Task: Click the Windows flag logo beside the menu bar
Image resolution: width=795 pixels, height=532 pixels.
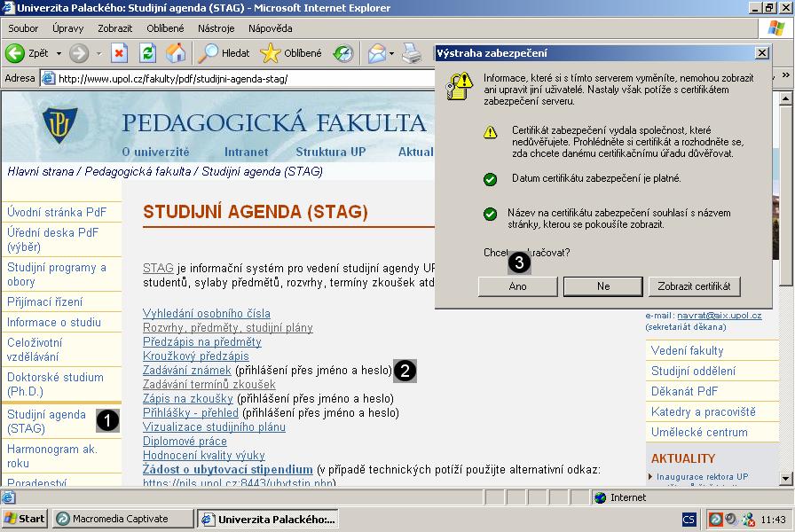Action: 775,28
